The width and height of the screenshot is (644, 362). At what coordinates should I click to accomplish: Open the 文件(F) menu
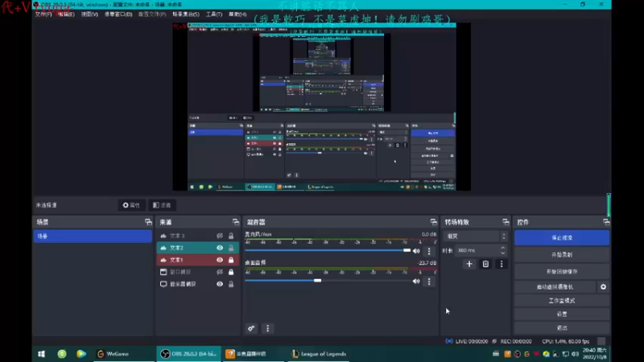point(43,14)
